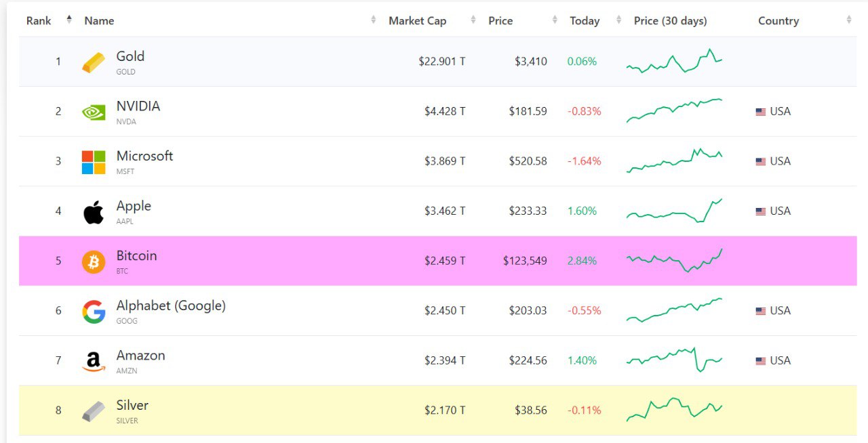
Task: Open the Bitcoin name link
Action: [x=136, y=256]
